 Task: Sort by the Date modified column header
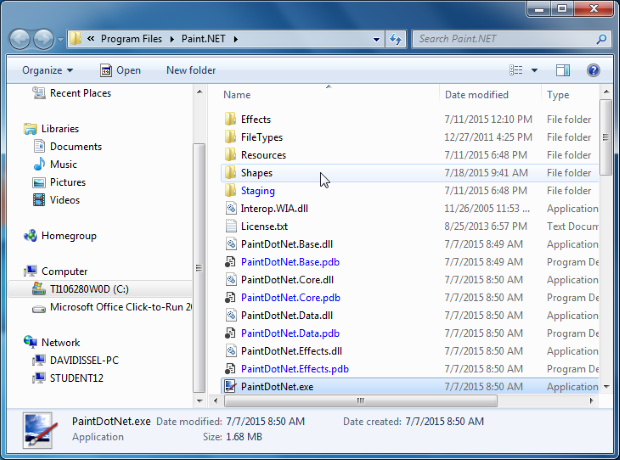(x=476, y=95)
